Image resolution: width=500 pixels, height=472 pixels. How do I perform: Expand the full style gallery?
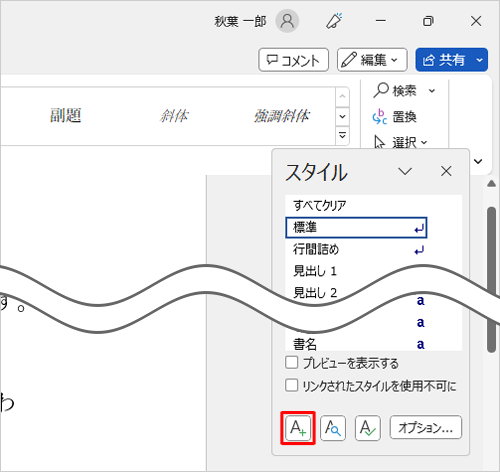(342, 135)
